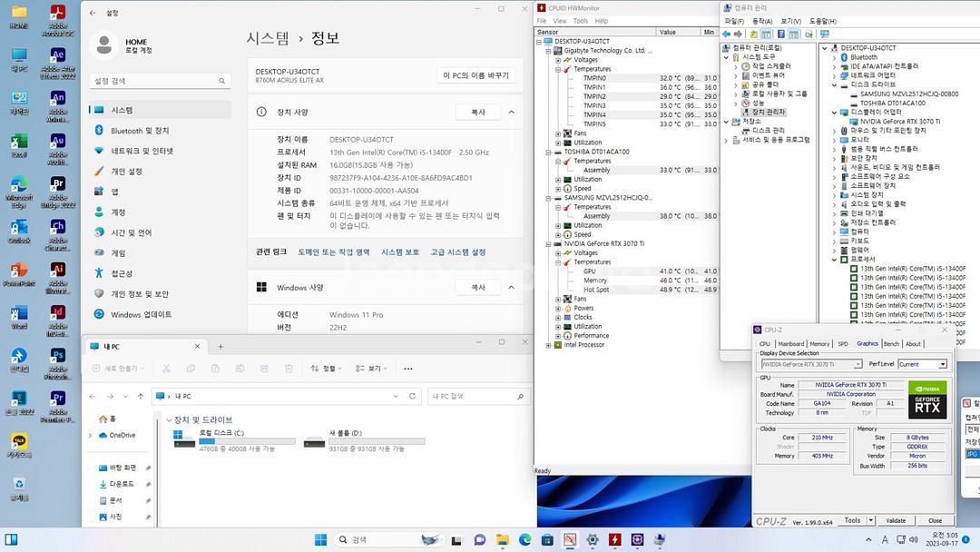
Task: Open the HWMonitor taskbar icon
Action: (615, 539)
